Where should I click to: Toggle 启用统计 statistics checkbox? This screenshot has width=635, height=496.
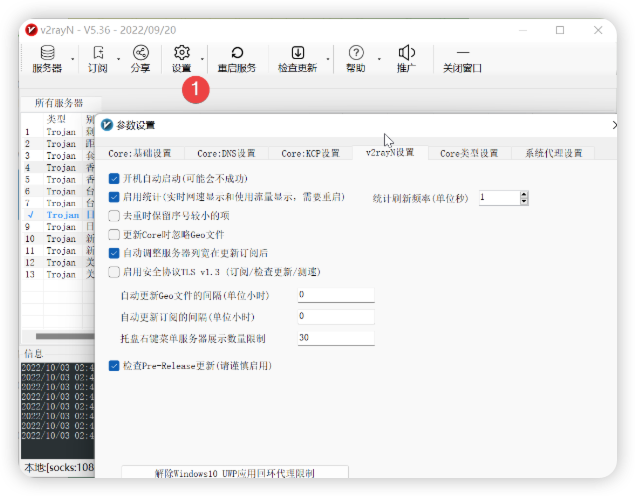pos(114,197)
